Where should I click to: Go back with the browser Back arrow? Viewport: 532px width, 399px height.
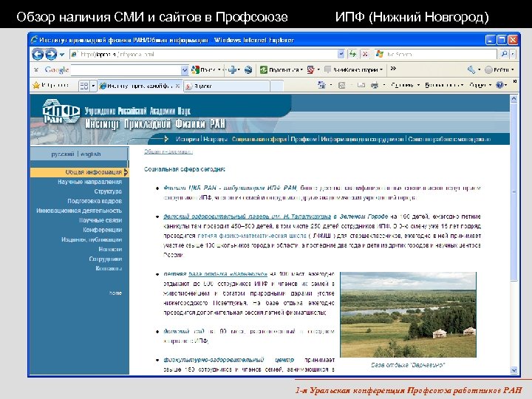38,54
